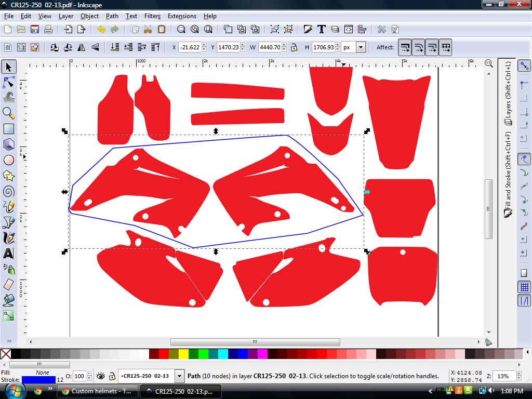Viewport: 532px width, 399px height.
Task: Open the Filters menu
Action: [152, 16]
